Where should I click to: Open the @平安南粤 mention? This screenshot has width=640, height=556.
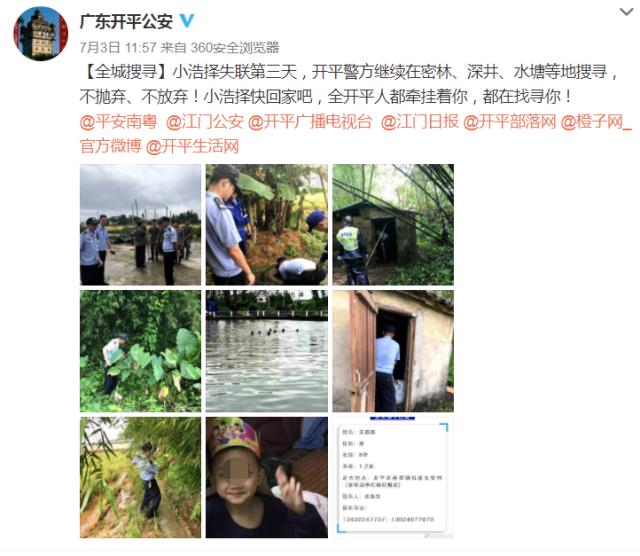pyautogui.click(x=118, y=122)
